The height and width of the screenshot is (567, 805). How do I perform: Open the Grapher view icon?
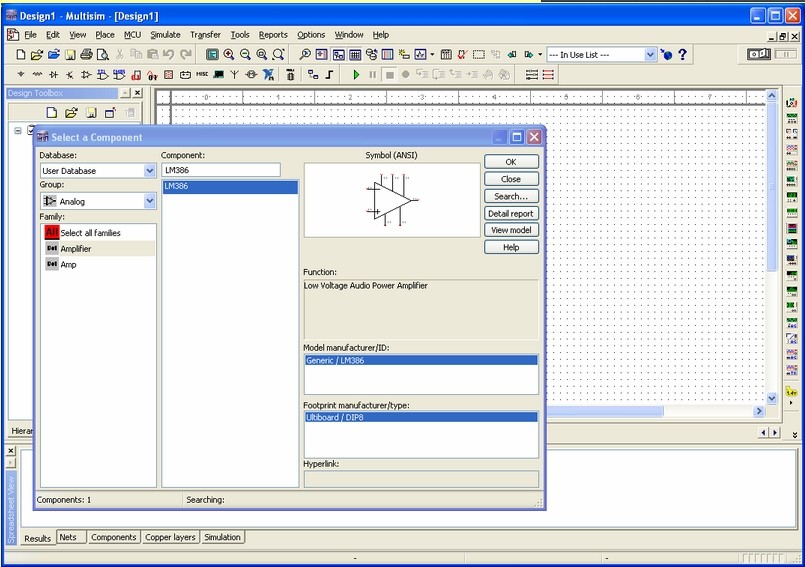(420, 54)
